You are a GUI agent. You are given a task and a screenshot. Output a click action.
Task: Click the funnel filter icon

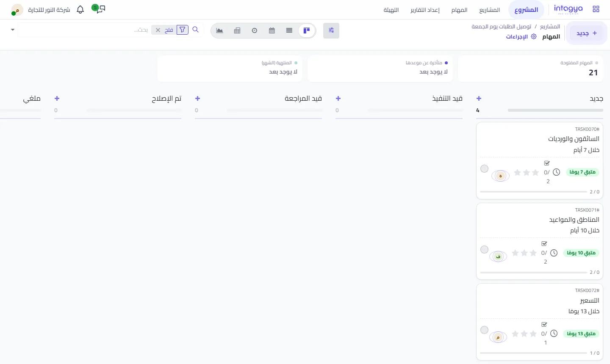(183, 30)
